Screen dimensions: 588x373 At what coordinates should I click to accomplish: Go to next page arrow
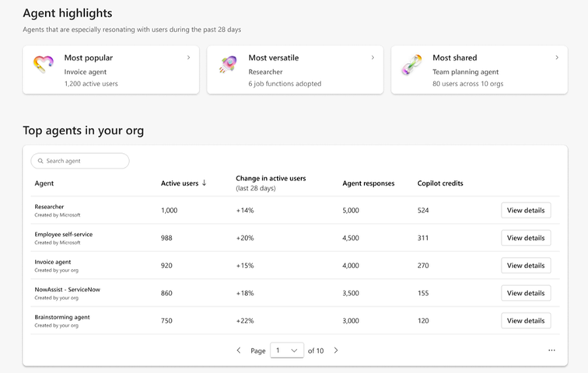[x=336, y=350]
